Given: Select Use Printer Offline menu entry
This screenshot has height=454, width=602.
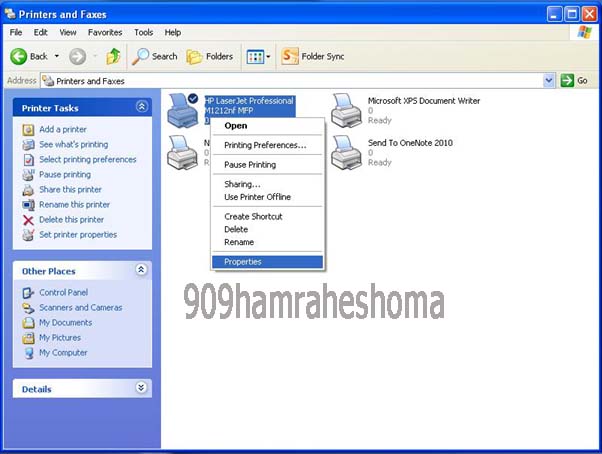Looking at the screenshot, I should click(267, 197).
